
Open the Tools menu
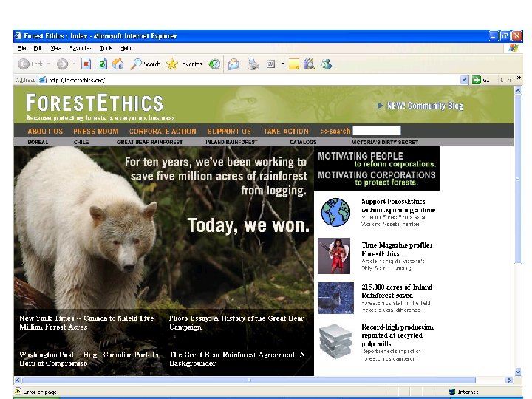tap(106, 48)
